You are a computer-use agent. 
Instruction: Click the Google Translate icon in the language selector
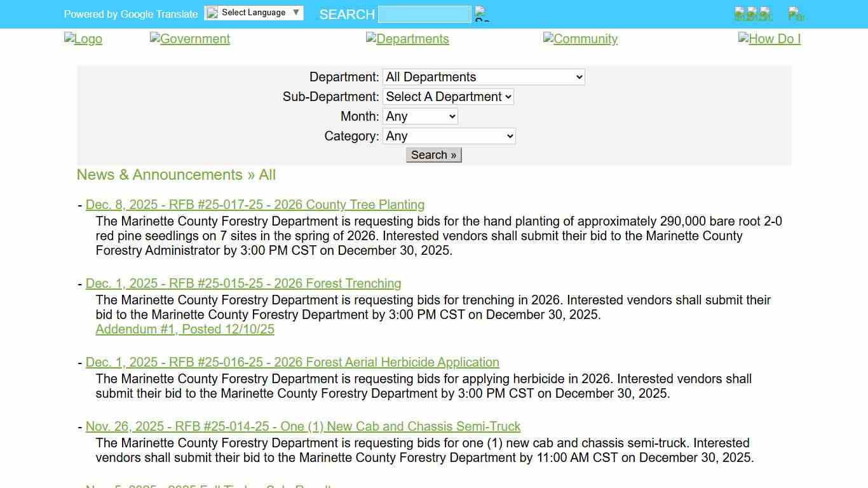[x=213, y=13]
